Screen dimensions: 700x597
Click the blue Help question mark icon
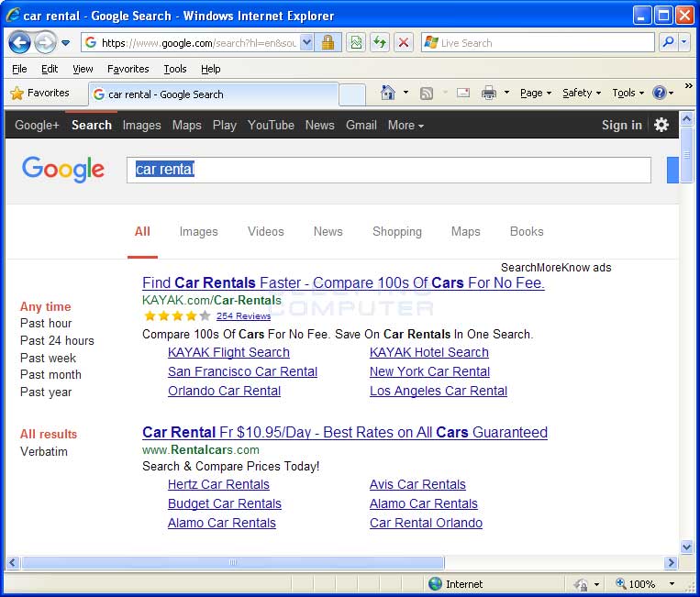point(659,93)
